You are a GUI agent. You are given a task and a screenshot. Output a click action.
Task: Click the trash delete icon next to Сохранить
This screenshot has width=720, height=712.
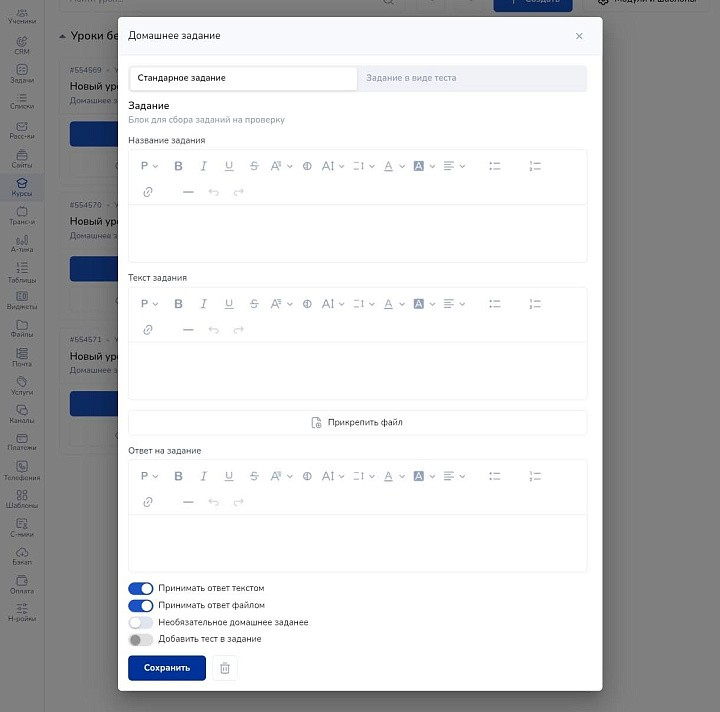[x=225, y=668]
